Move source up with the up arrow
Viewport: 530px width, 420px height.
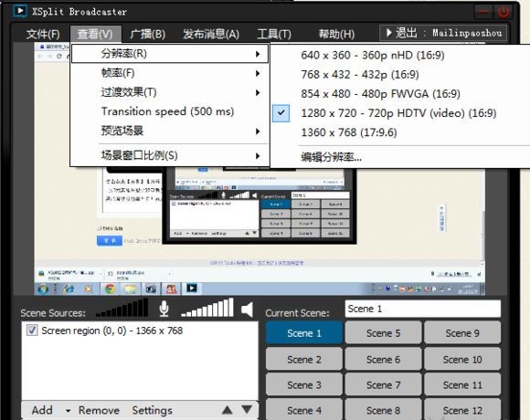click(228, 410)
